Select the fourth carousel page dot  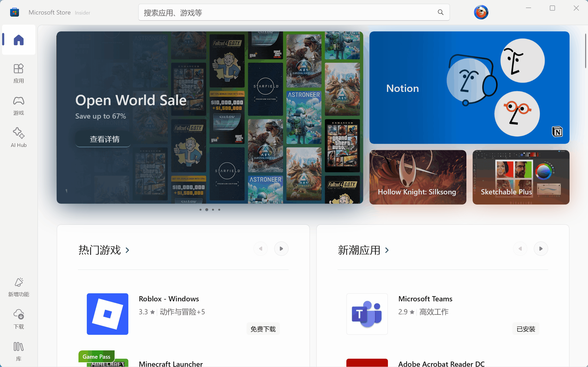[x=219, y=210]
